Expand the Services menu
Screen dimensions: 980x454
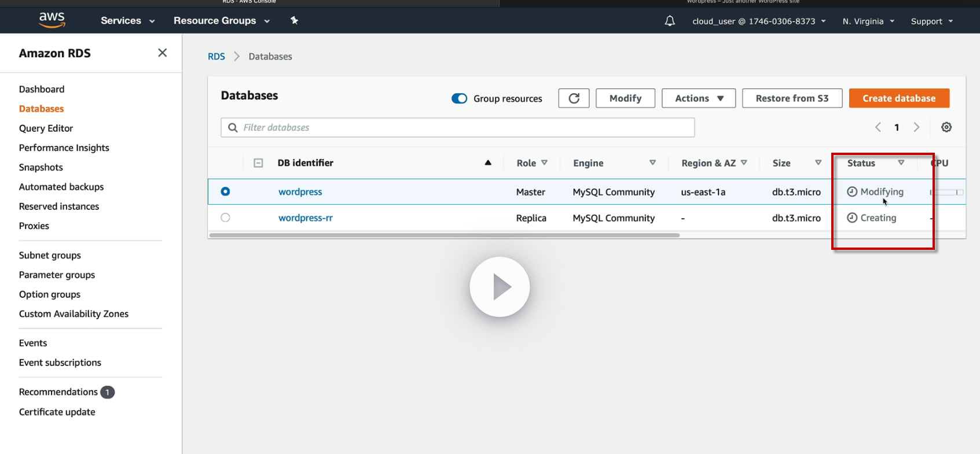[x=127, y=21]
